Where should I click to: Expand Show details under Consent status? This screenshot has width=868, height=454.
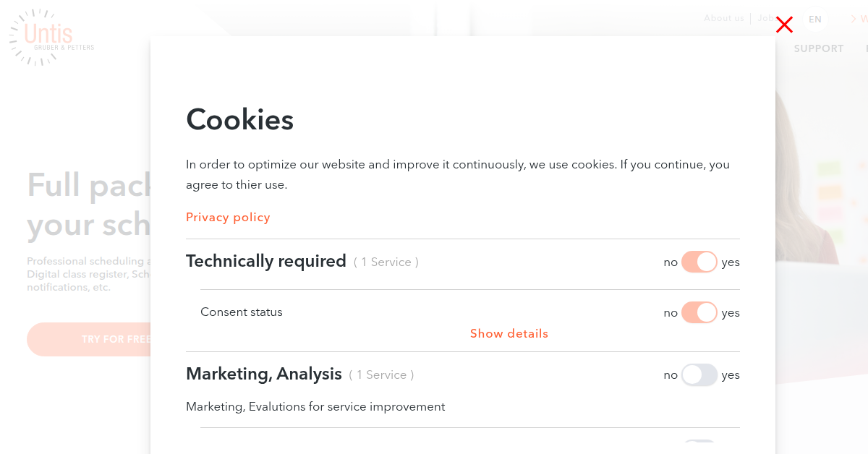[x=509, y=333]
